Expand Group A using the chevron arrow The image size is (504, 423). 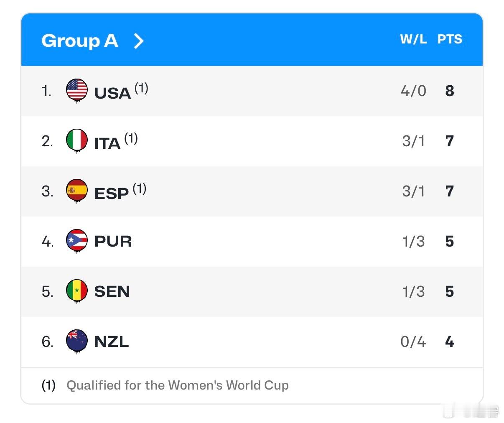(x=139, y=41)
